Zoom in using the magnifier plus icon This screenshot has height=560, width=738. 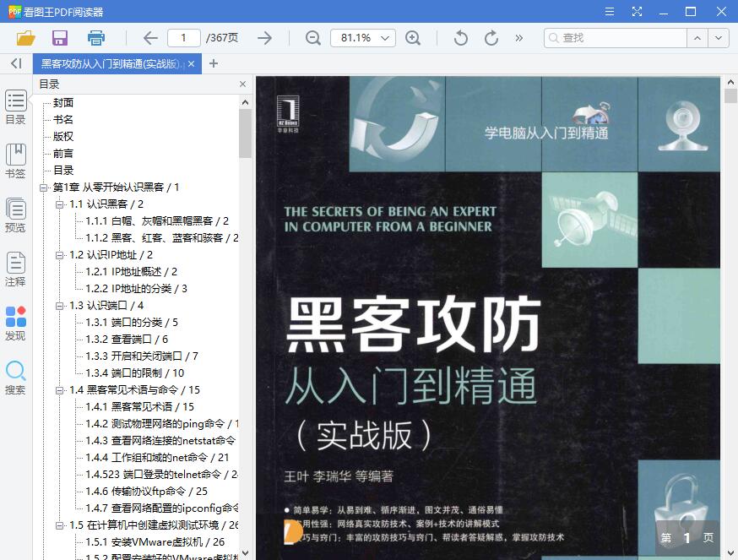click(414, 38)
